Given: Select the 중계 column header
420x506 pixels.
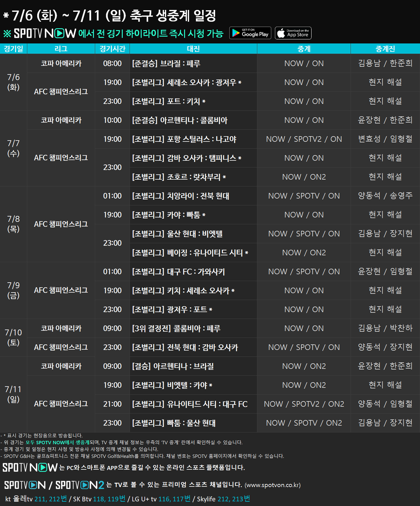Looking at the screenshot, I should pos(304,49).
